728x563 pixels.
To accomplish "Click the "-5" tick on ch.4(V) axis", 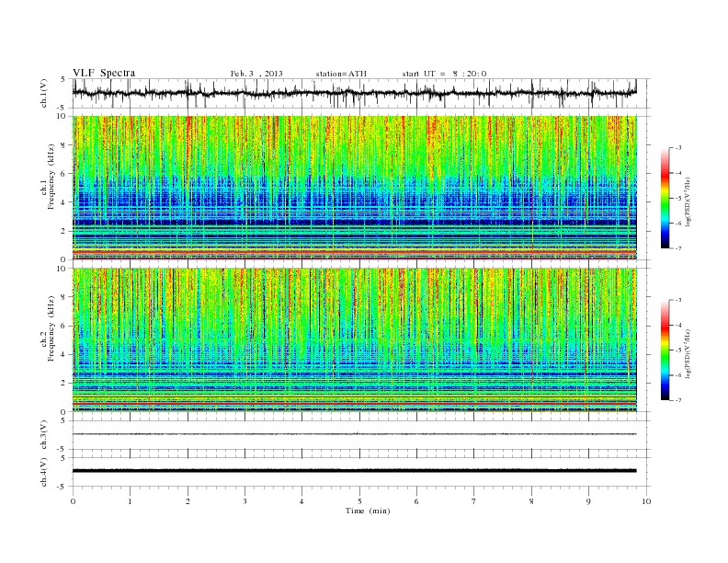I will (x=63, y=487).
